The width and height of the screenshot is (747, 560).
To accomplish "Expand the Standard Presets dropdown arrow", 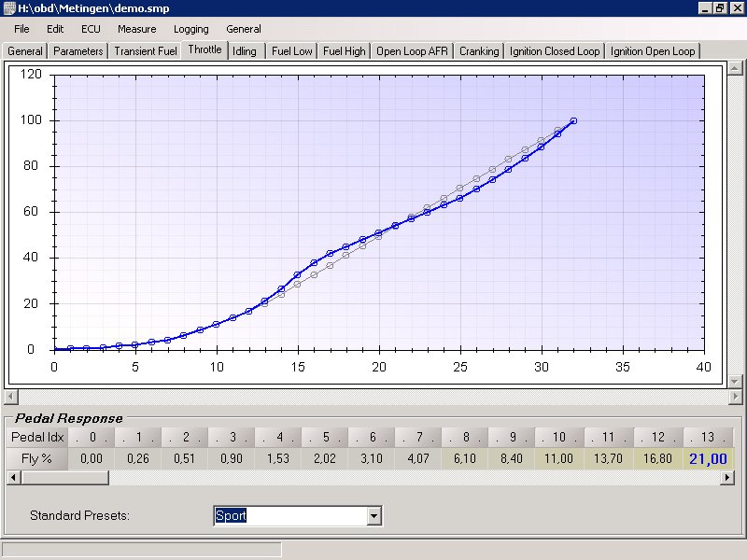I will (374, 516).
